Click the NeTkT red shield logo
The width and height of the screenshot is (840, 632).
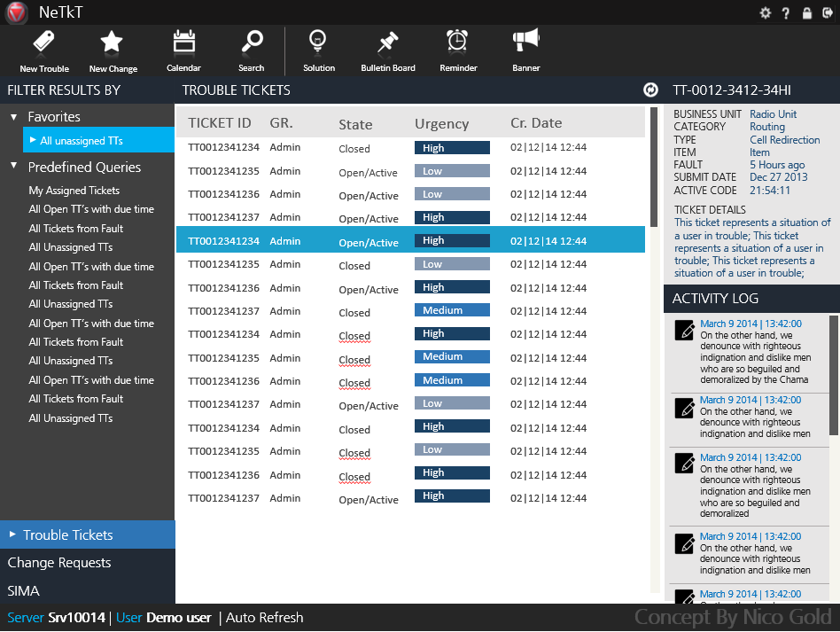point(17,13)
